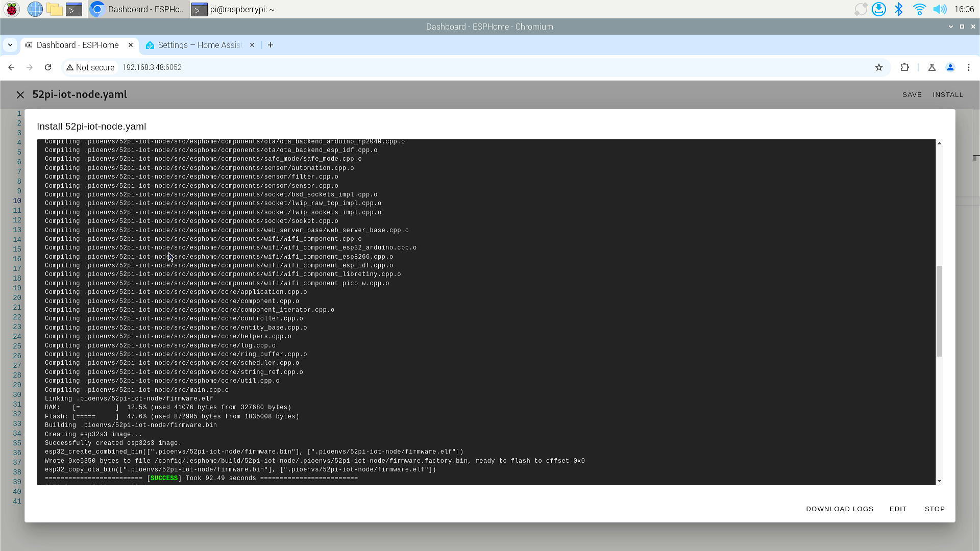Viewport: 980px width, 551px height.
Task: Click the Compiling core/helpers.cpp.o log line
Action: [x=168, y=337]
